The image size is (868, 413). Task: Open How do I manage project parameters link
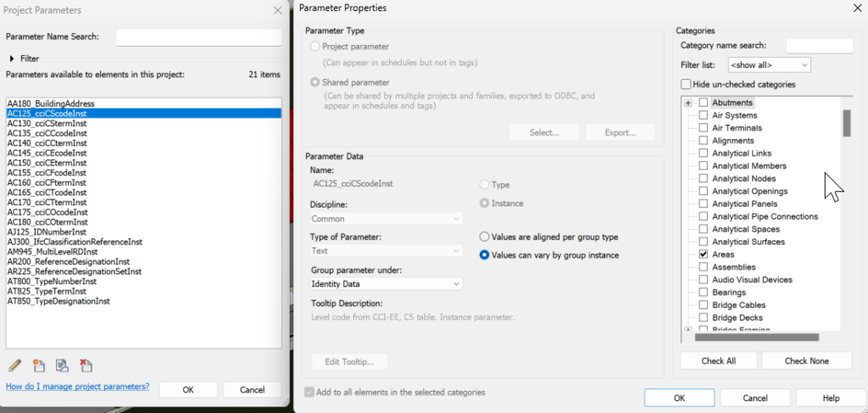coord(77,387)
